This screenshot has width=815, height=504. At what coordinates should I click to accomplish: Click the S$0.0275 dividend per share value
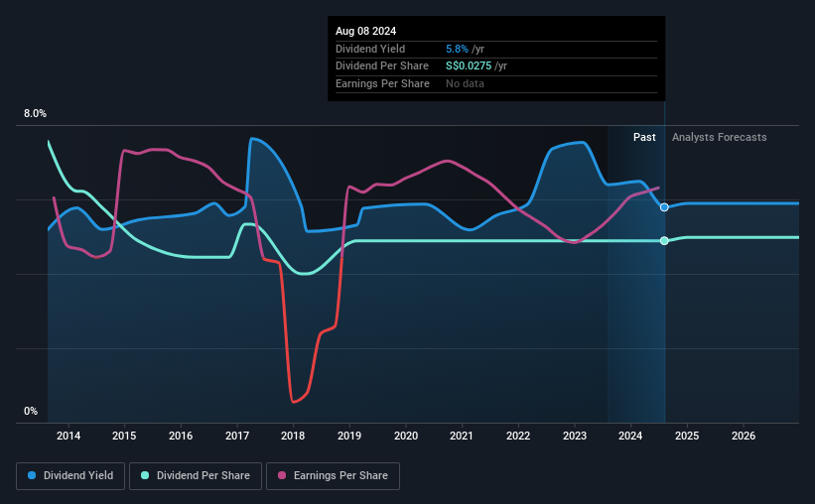pyautogui.click(x=469, y=66)
